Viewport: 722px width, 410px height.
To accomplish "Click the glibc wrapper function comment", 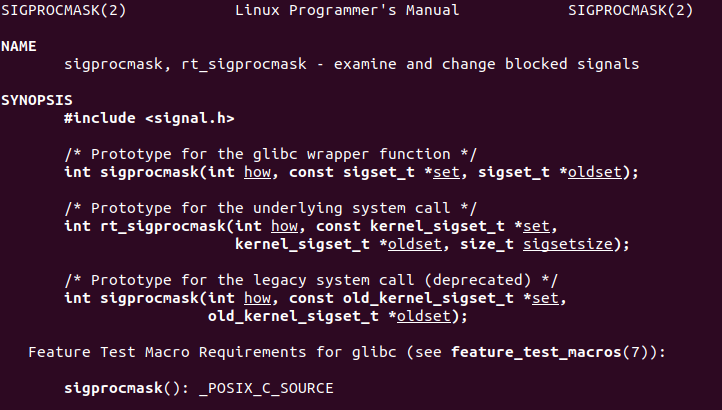I will click(x=270, y=154).
